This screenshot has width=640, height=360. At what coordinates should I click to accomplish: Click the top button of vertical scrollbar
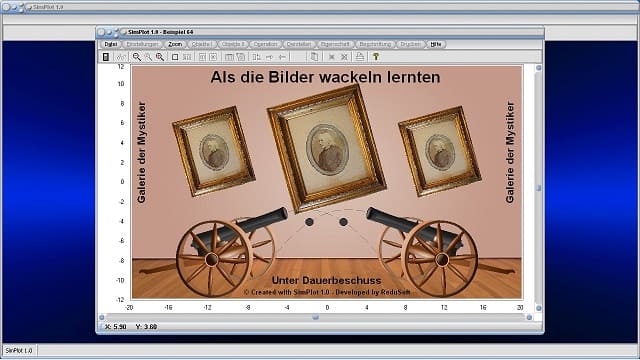[x=538, y=68]
